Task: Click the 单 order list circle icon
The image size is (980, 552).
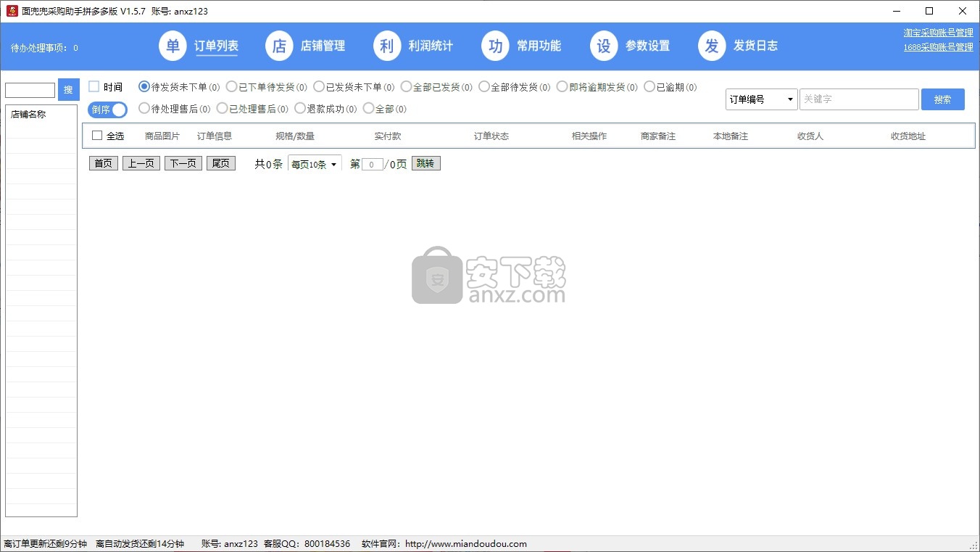Action: click(173, 46)
